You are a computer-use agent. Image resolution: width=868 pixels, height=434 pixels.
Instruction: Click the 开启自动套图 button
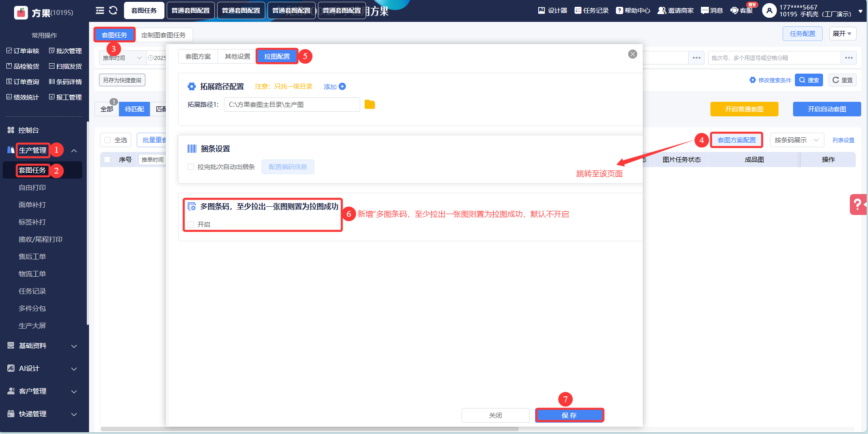(827, 109)
